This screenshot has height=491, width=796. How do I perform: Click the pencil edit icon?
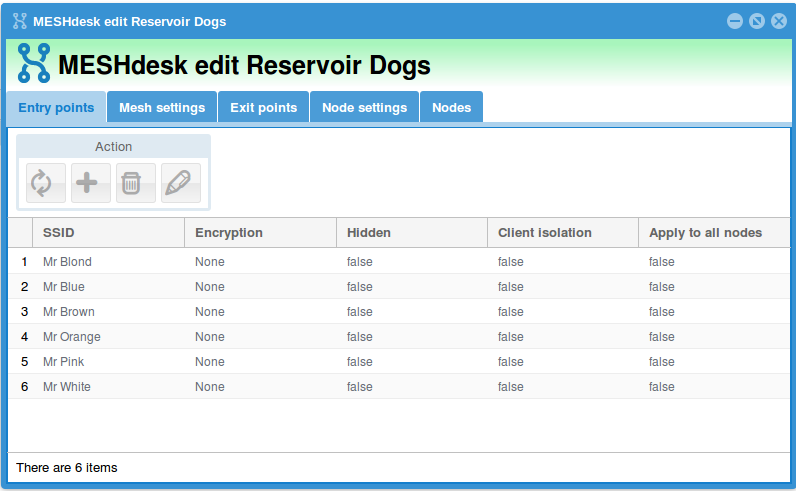point(181,183)
